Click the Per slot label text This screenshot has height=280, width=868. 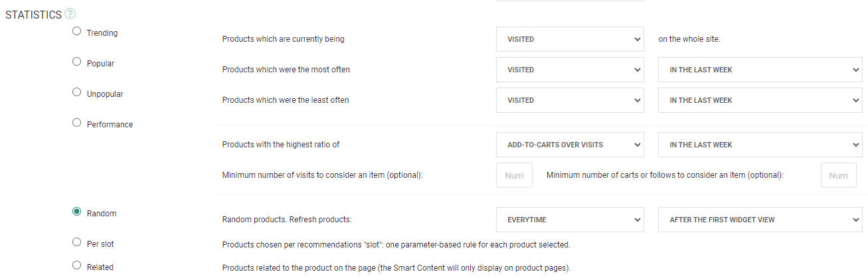click(x=100, y=244)
